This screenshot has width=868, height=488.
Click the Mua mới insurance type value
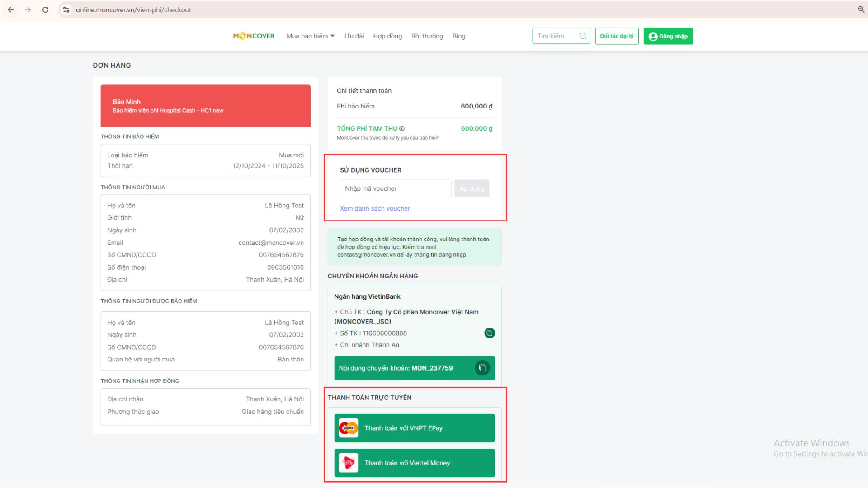click(x=291, y=155)
